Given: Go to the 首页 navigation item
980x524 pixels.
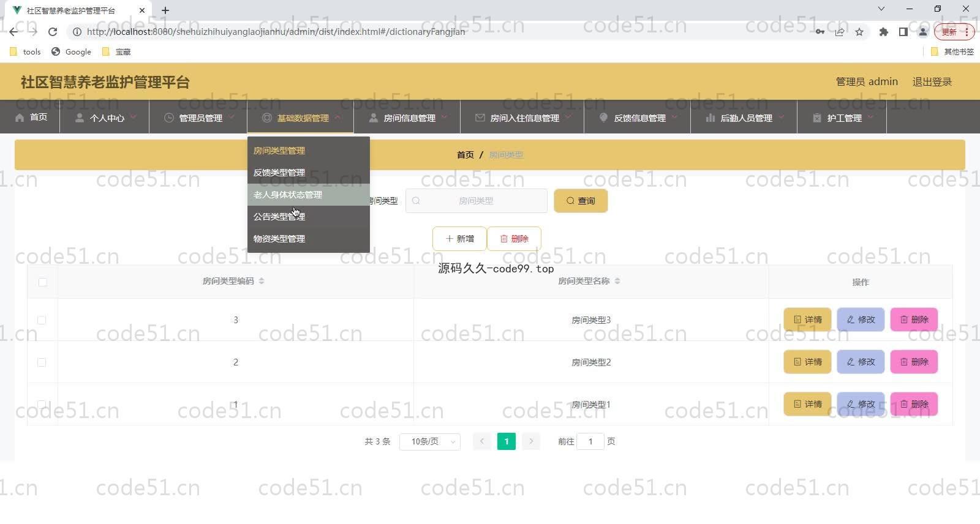Looking at the screenshot, I should coord(31,118).
